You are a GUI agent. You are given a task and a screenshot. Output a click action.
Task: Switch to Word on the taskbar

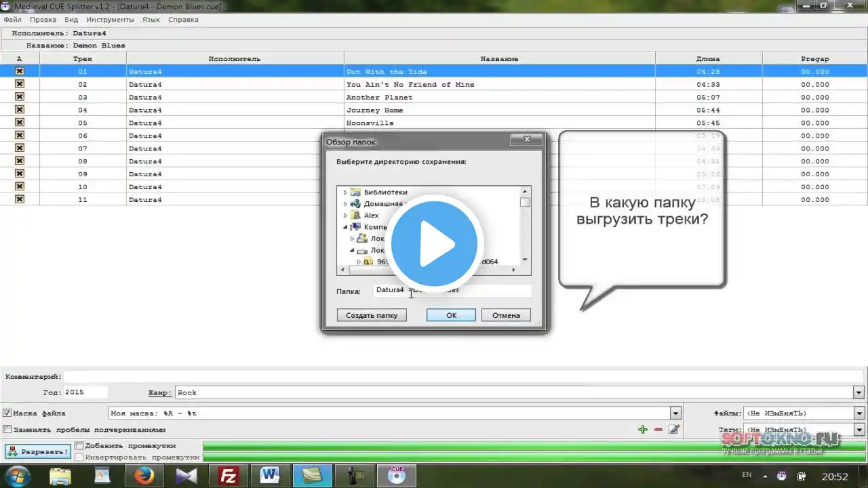click(x=270, y=476)
